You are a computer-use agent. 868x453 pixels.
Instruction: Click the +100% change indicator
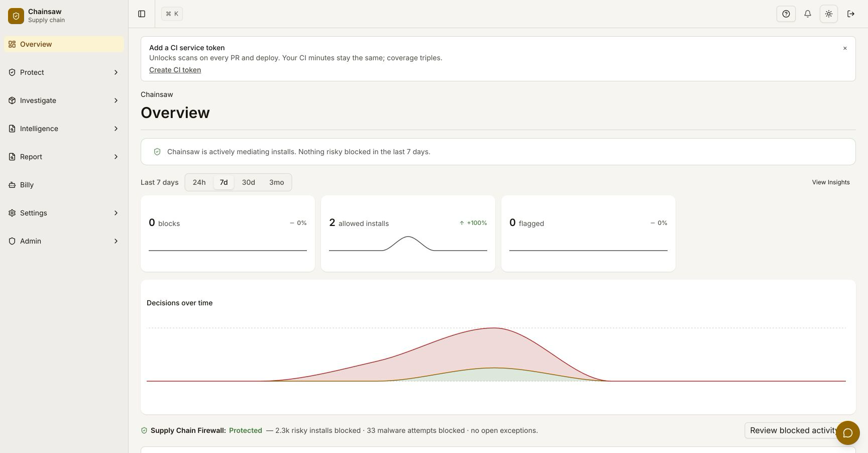pyautogui.click(x=473, y=223)
